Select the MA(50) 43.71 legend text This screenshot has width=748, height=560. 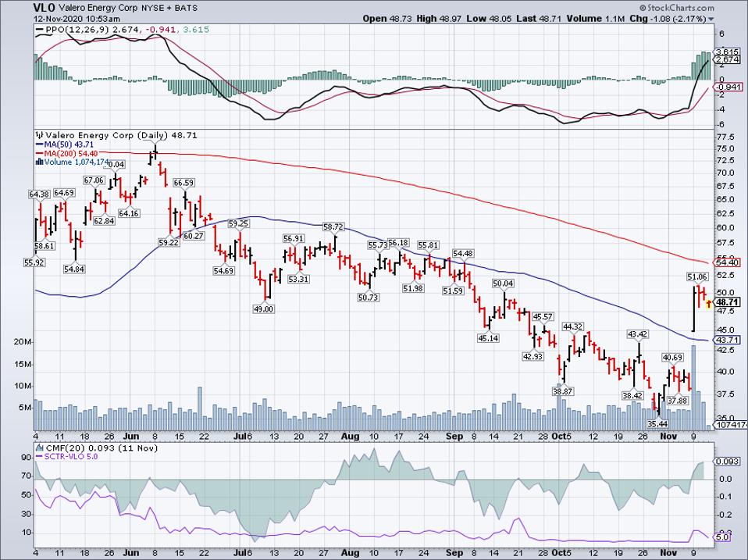pos(68,144)
